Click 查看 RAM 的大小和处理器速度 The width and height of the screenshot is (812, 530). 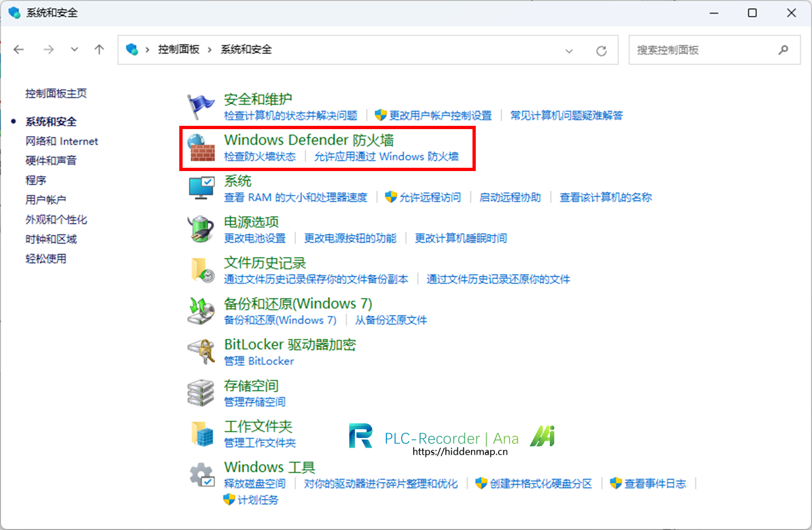pos(296,197)
